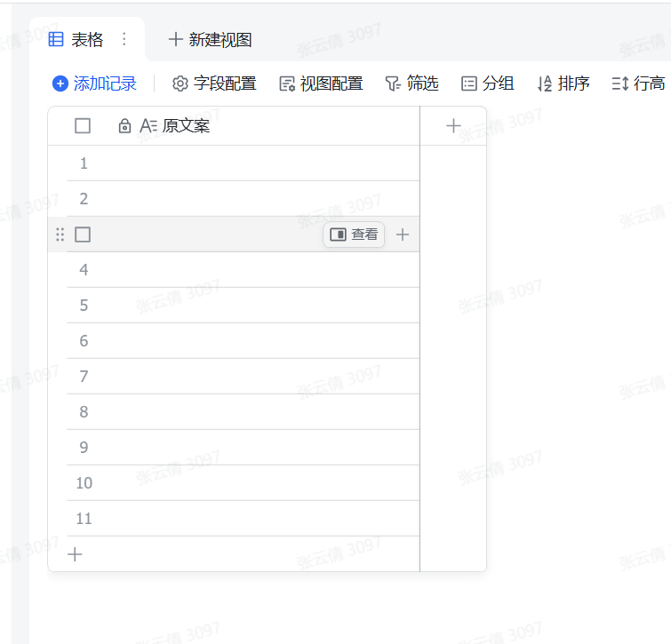Tick the checkbox on the hovered row

(x=83, y=235)
